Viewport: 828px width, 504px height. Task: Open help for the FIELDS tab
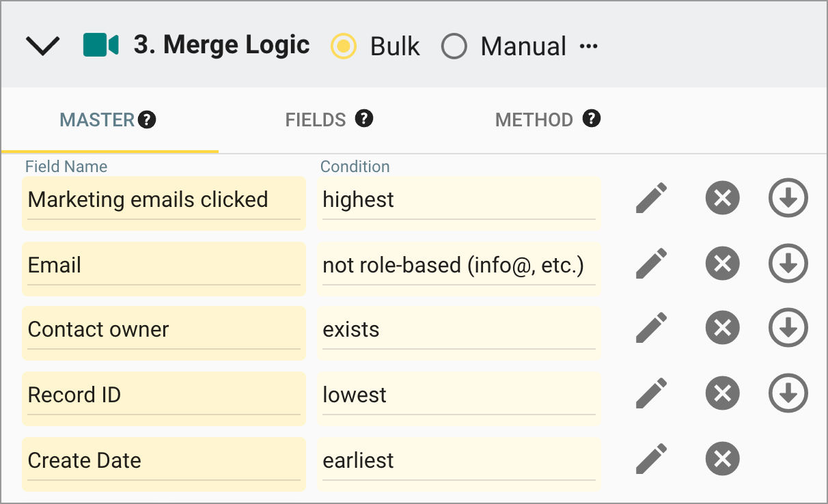pos(364,118)
